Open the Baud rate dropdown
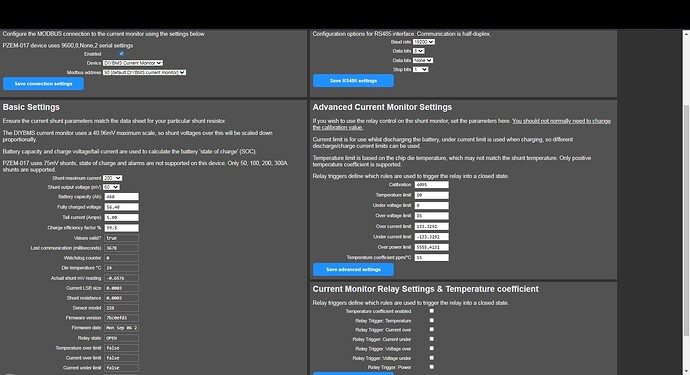Viewport: 690px width, 375px height. pos(424,42)
